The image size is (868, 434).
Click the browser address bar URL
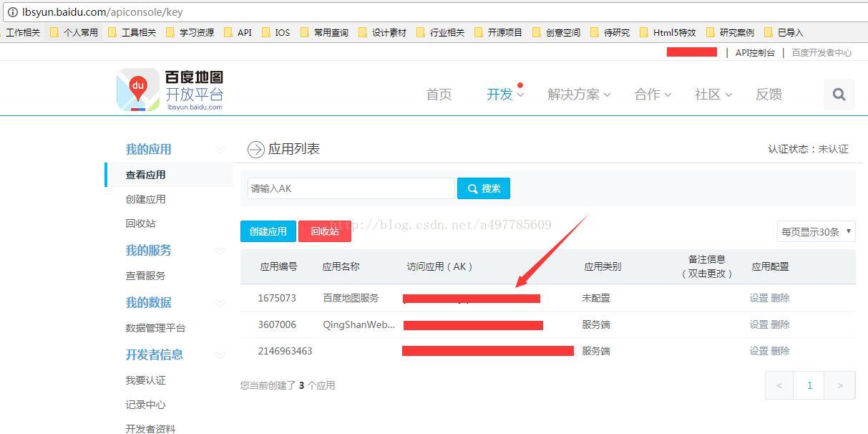click(x=102, y=12)
